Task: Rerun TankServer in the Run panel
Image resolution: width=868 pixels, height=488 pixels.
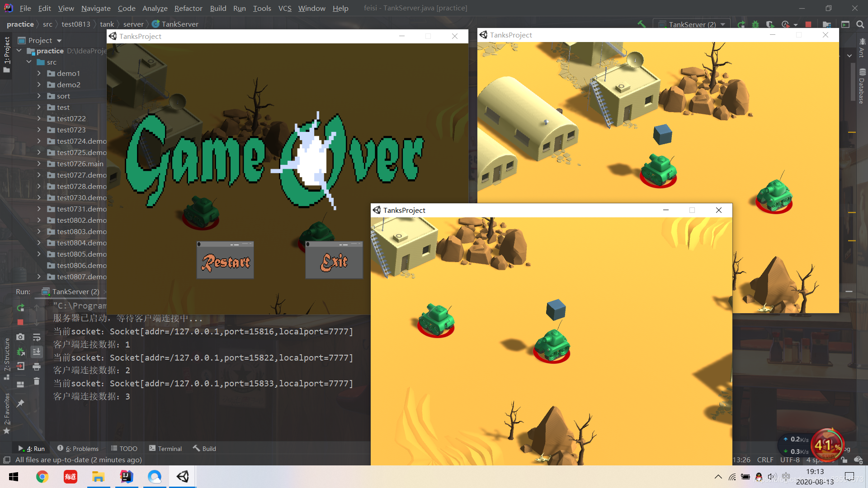Action: [20, 308]
